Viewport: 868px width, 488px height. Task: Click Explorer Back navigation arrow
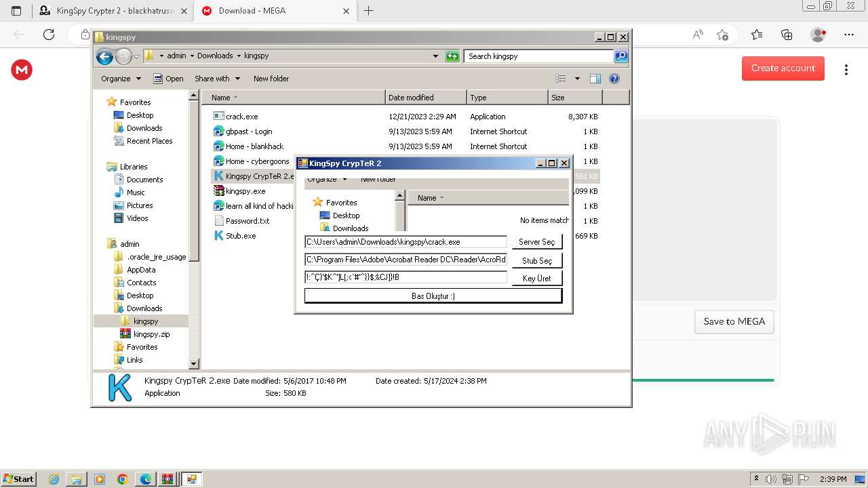click(104, 56)
